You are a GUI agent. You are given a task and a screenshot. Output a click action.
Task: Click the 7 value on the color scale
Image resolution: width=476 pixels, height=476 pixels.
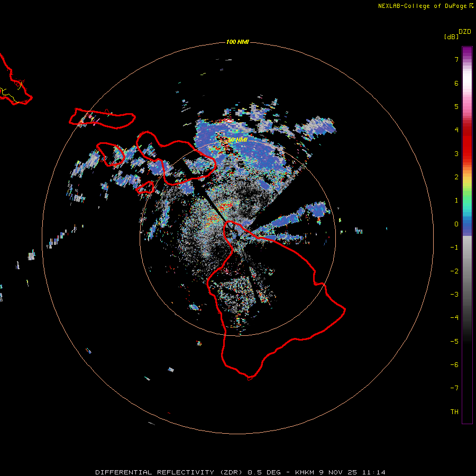456,59
